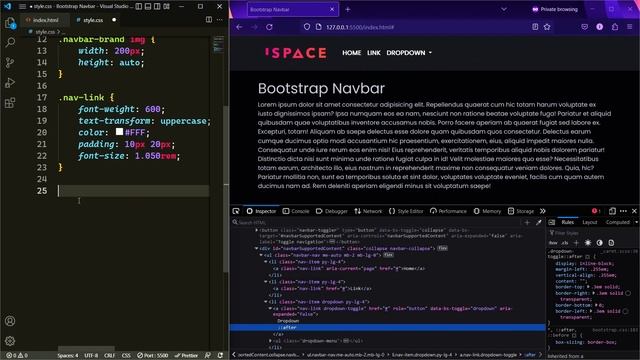This screenshot has width=640, height=360.
Task: Open the Firefox application hamburger menu
Action: point(630,27)
